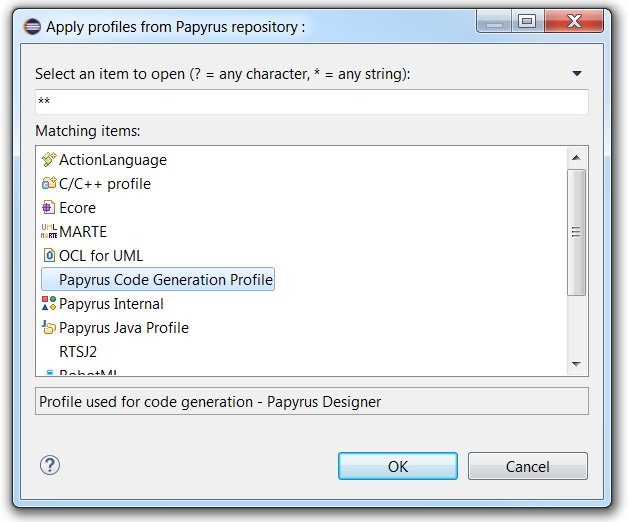This screenshot has height=522, width=630.
Task: Open the view menu dropdown arrow
Action: tap(577, 74)
